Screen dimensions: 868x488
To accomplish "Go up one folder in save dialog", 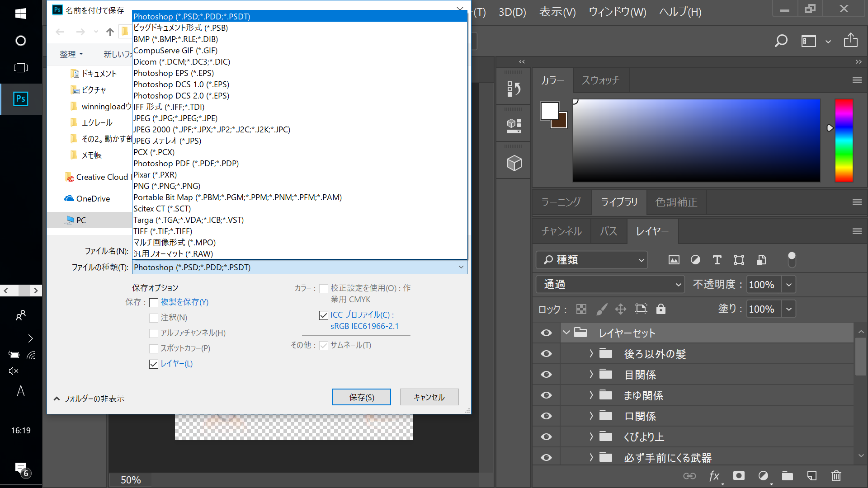I will point(110,32).
